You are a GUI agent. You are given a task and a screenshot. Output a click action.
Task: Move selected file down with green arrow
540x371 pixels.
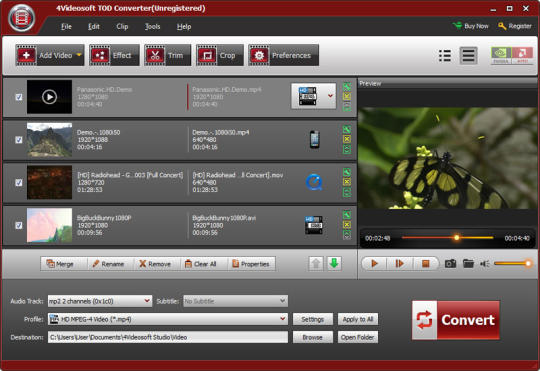click(x=334, y=264)
